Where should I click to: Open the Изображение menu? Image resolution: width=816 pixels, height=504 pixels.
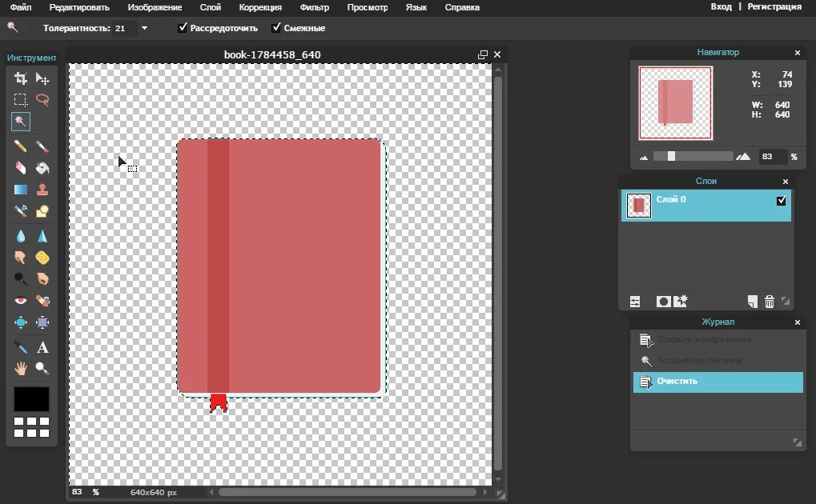pyautogui.click(x=155, y=7)
